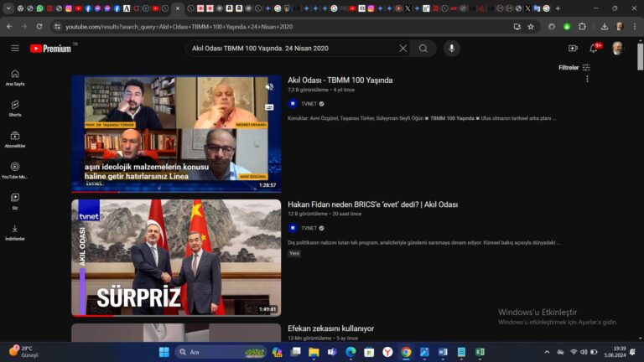
Task: Open the Chrome profile avatar
Action: coord(620,27)
